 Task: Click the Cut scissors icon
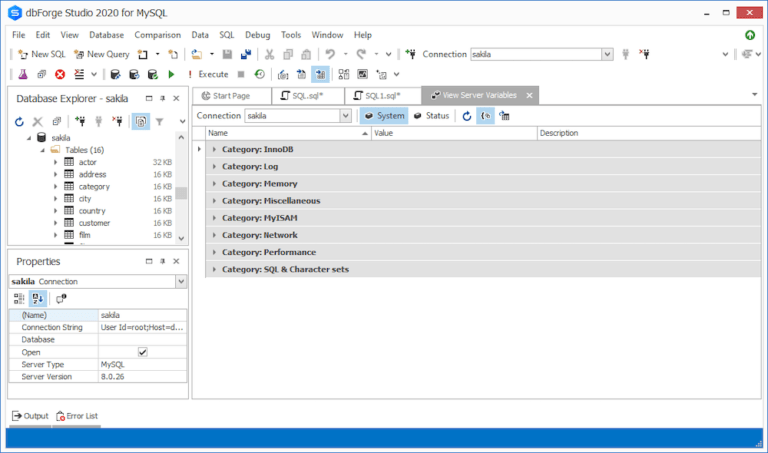pos(269,54)
